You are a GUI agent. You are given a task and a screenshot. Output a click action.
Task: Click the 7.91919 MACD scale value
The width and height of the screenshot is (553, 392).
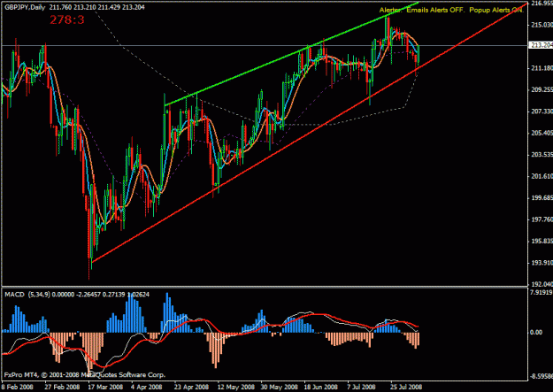tap(541, 293)
